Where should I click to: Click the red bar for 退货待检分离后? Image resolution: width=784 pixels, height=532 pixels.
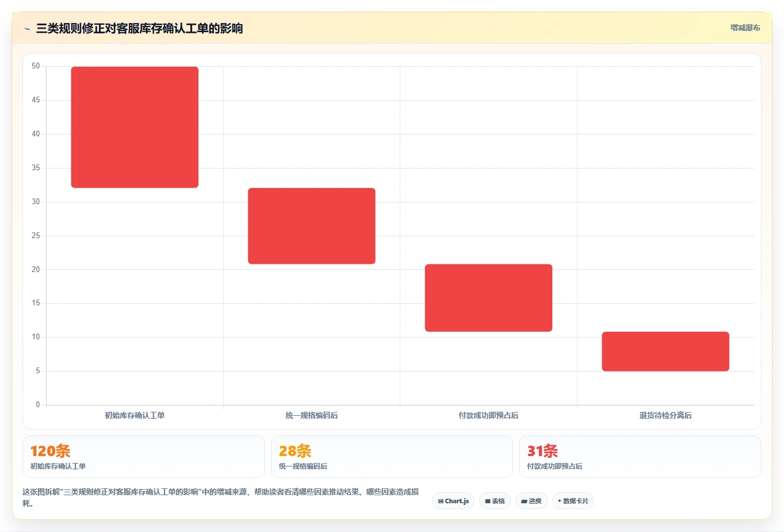[x=666, y=351]
